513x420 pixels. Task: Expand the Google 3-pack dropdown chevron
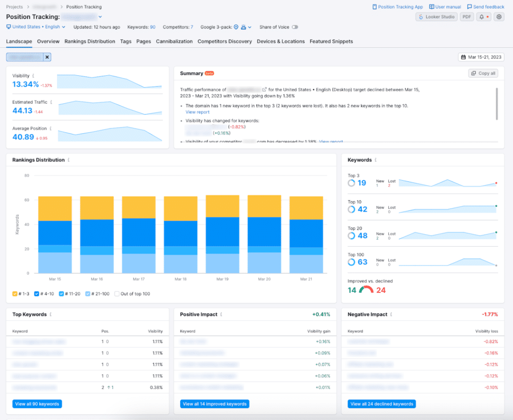[250, 27]
